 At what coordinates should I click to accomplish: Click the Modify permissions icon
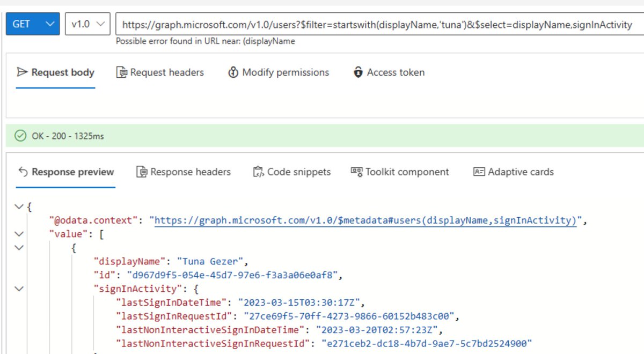233,72
